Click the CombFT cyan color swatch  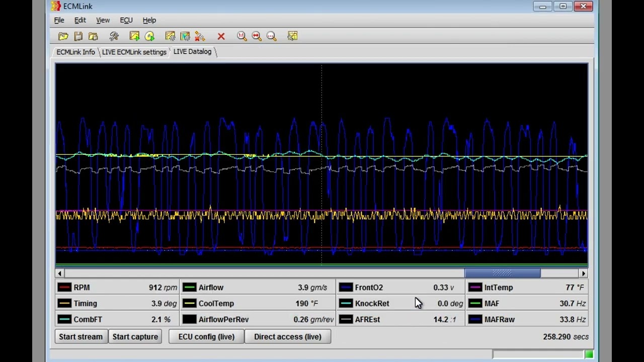[64, 319]
